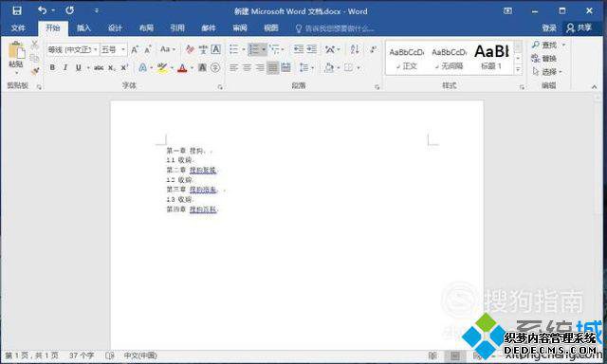Viewport: 607px width, 364px height.
Task: Open the Multilevel List dropdown
Action: point(276,49)
